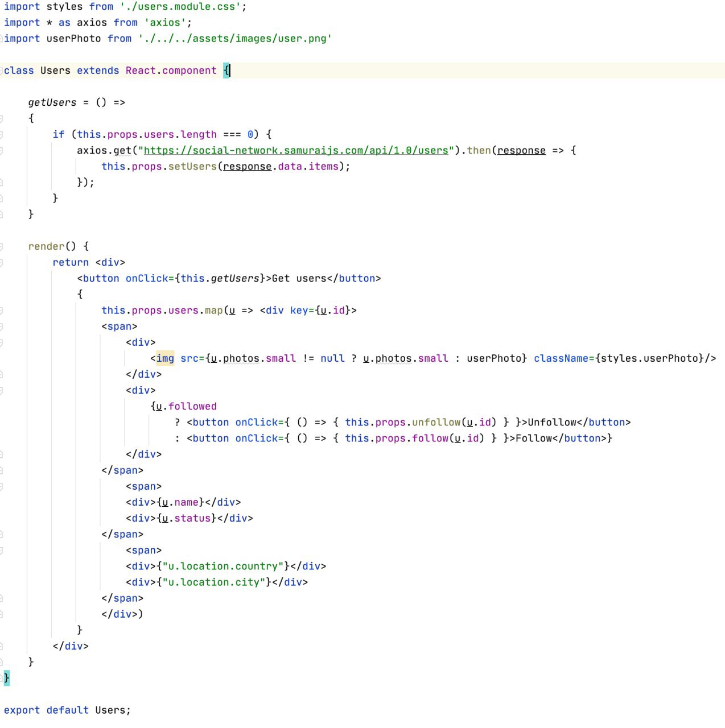
Task: Click the 'src' attribute of the img tag
Action: click(x=190, y=358)
